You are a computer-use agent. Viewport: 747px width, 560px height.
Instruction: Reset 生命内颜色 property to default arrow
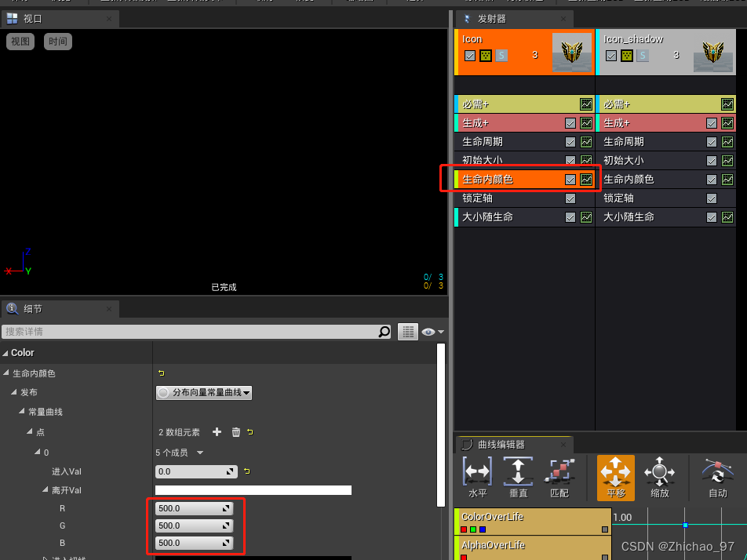162,373
